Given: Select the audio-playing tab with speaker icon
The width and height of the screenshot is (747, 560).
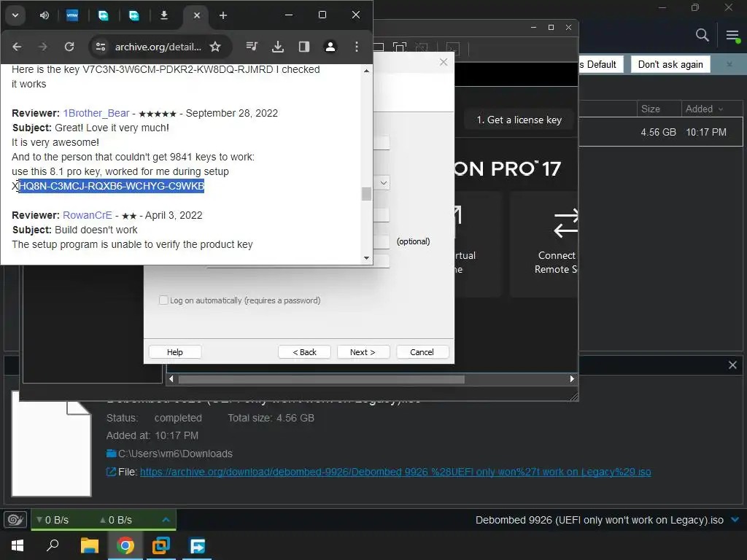Looking at the screenshot, I should tap(44, 15).
